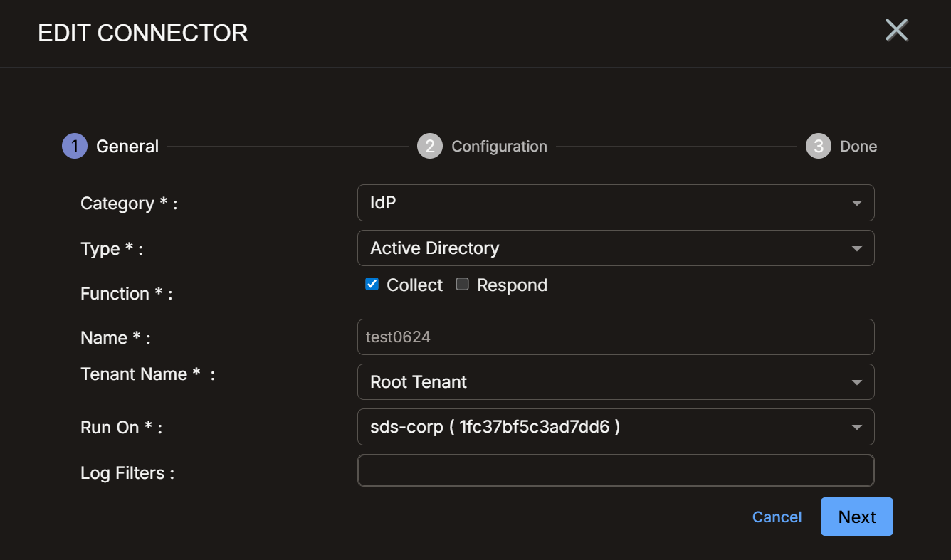Open the dropdown showing sds-corp value
Screen dimensions: 951x560
point(616,427)
